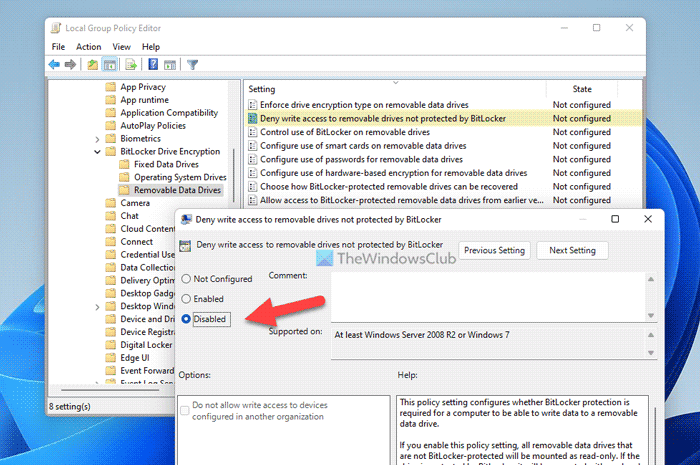This screenshot has width=700, height=465.
Task: Click the App Privacy folder icon
Action: click(x=110, y=87)
